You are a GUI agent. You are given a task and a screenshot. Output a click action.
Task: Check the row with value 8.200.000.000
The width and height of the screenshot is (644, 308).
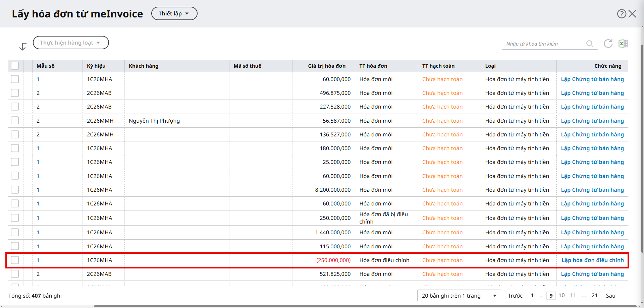pos(15,190)
